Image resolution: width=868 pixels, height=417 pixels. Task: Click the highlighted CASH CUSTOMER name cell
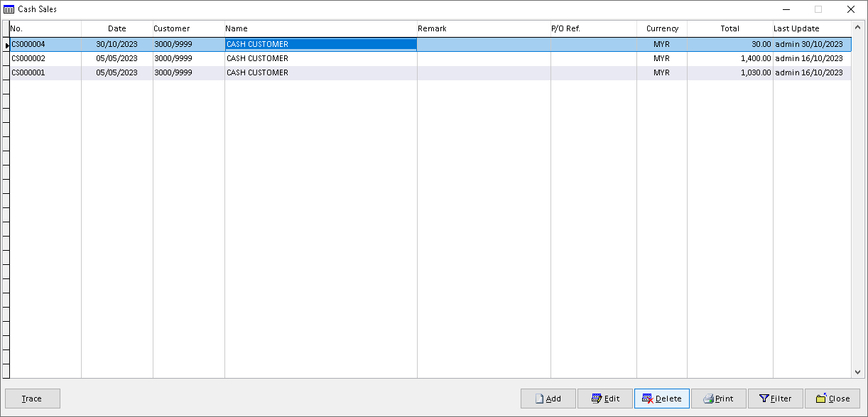(321, 44)
